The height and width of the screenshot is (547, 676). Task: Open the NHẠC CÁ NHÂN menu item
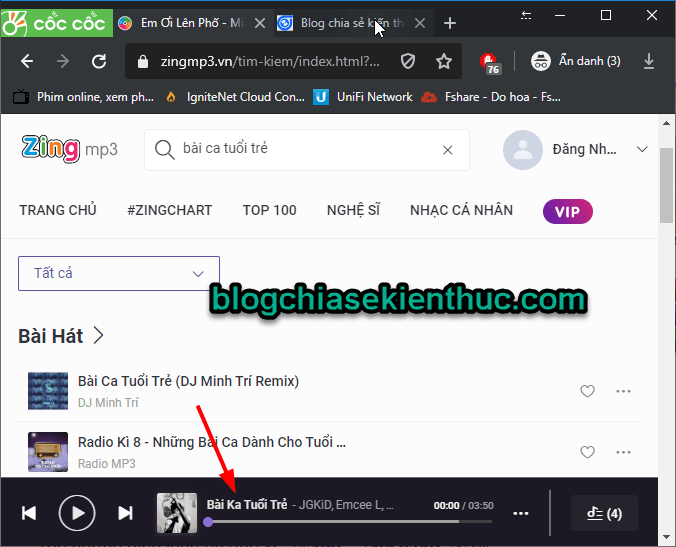coord(461,210)
